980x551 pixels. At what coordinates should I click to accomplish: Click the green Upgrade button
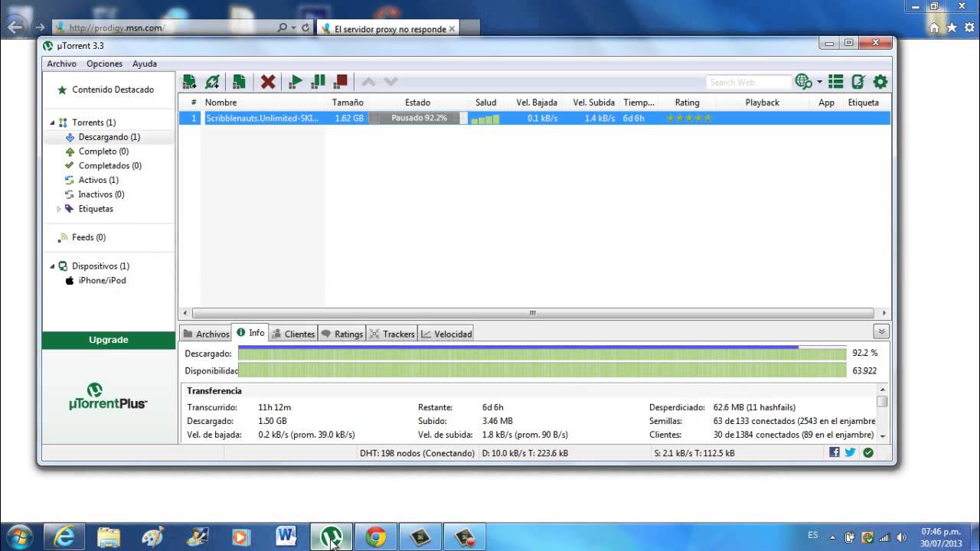click(x=109, y=340)
